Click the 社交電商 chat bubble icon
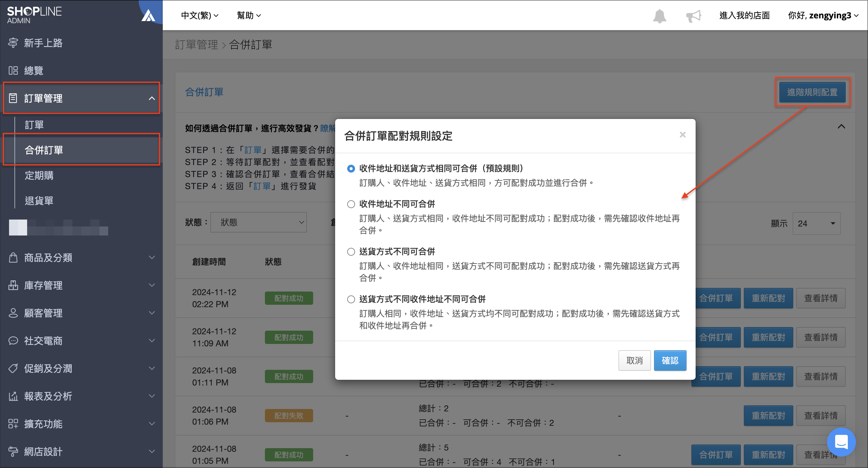This screenshot has height=468, width=868. pos(13,341)
